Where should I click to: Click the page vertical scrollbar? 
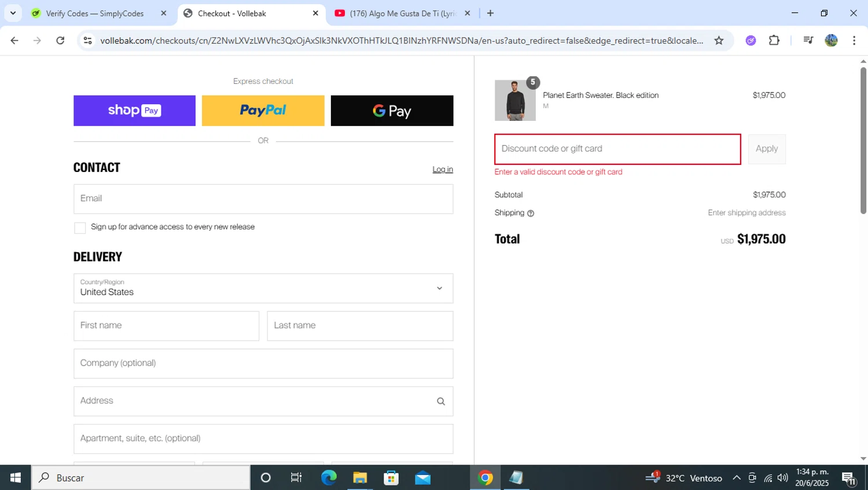(863, 140)
